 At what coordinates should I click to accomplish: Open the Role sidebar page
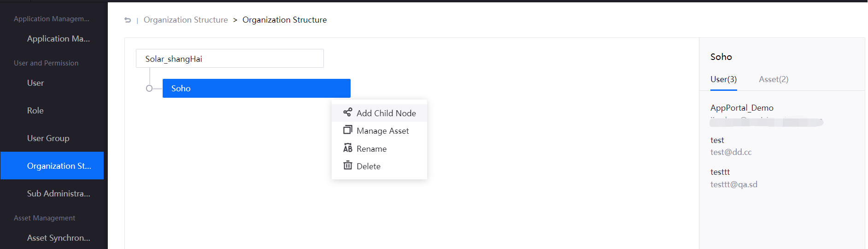coord(35,111)
